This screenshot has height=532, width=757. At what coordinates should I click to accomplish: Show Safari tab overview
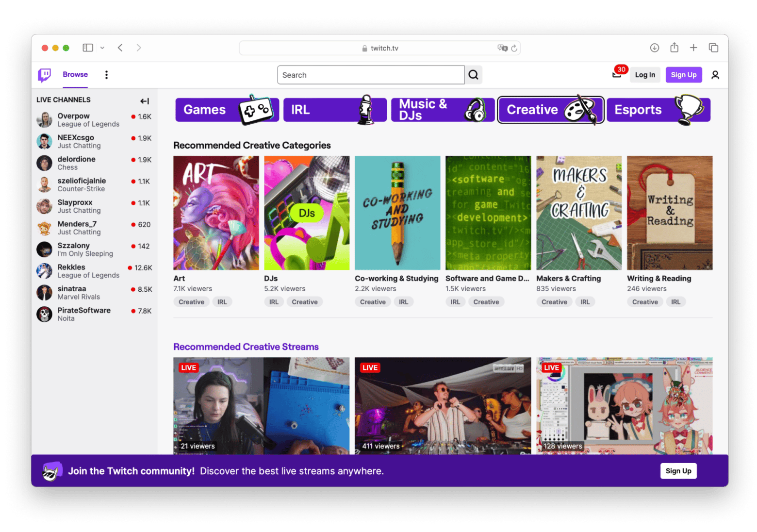click(713, 48)
